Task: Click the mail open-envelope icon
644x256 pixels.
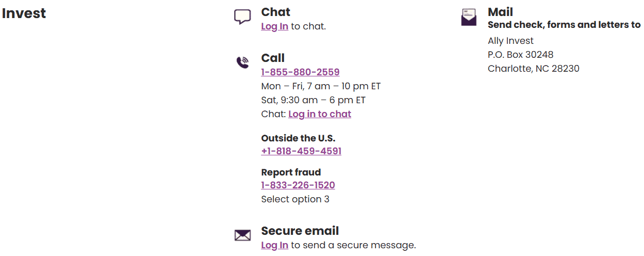Action: [469, 18]
